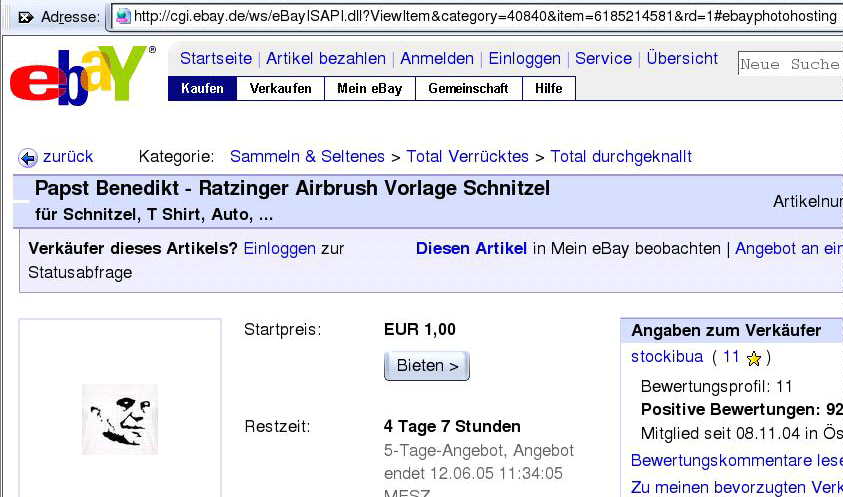Click the clear-address icon left of Adresse
This screenshot has width=843, height=497.
click(x=26, y=18)
